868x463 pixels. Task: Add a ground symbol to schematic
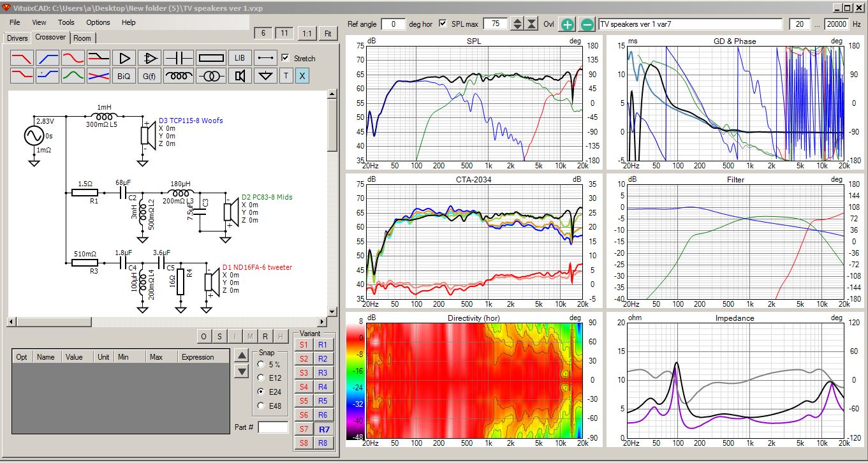(x=266, y=76)
